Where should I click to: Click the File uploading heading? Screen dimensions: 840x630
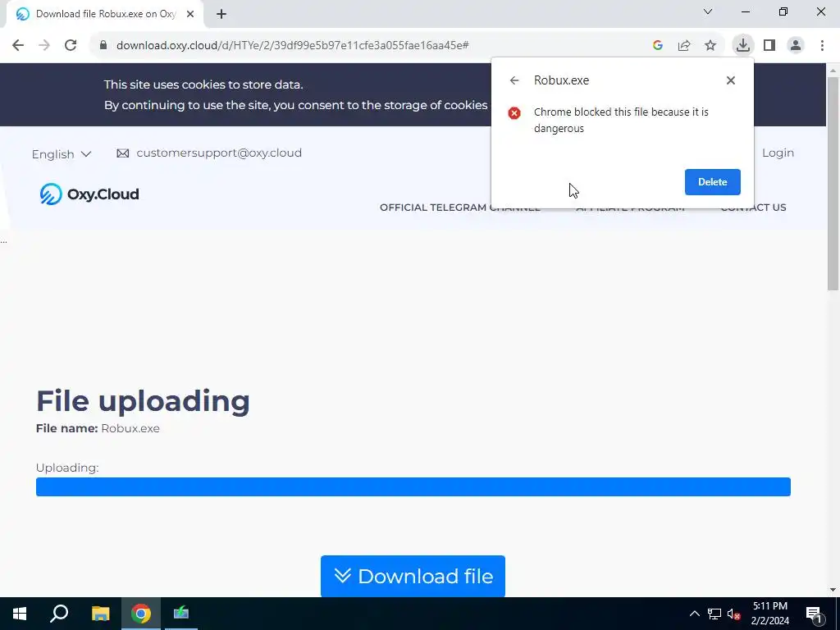point(143,400)
